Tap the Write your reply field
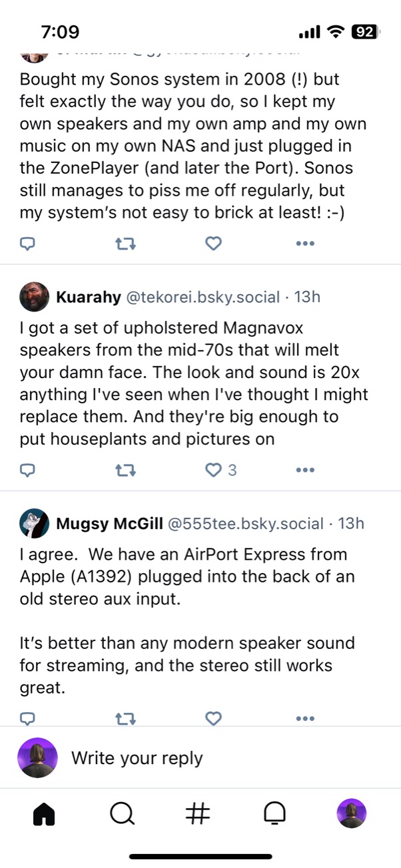 point(200,758)
